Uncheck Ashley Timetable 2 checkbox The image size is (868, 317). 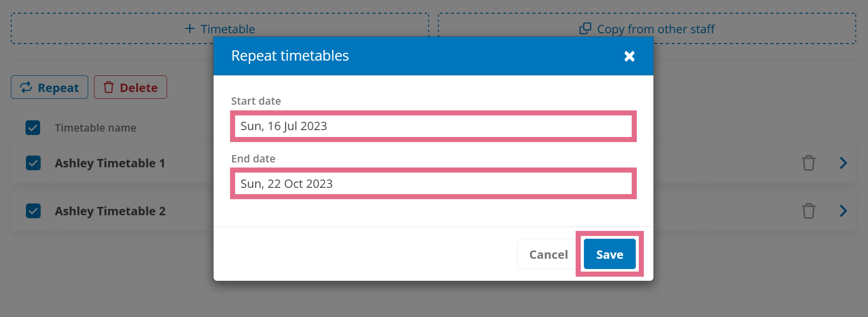(x=33, y=211)
